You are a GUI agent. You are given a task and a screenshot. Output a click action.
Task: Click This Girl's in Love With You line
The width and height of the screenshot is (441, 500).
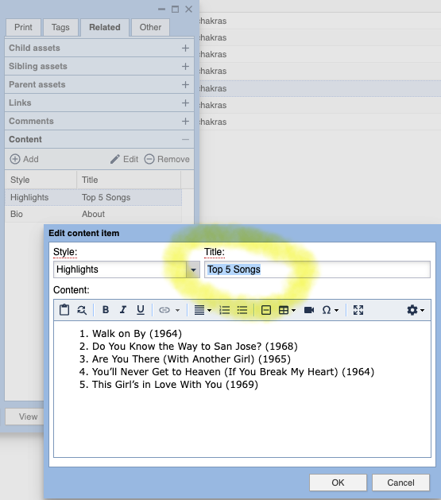click(x=175, y=384)
